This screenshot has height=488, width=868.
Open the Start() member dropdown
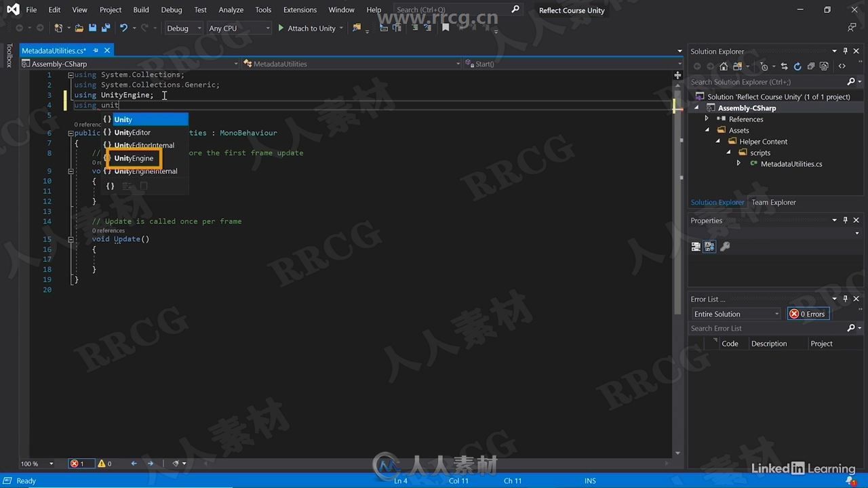pyautogui.click(x=574, y=64)
